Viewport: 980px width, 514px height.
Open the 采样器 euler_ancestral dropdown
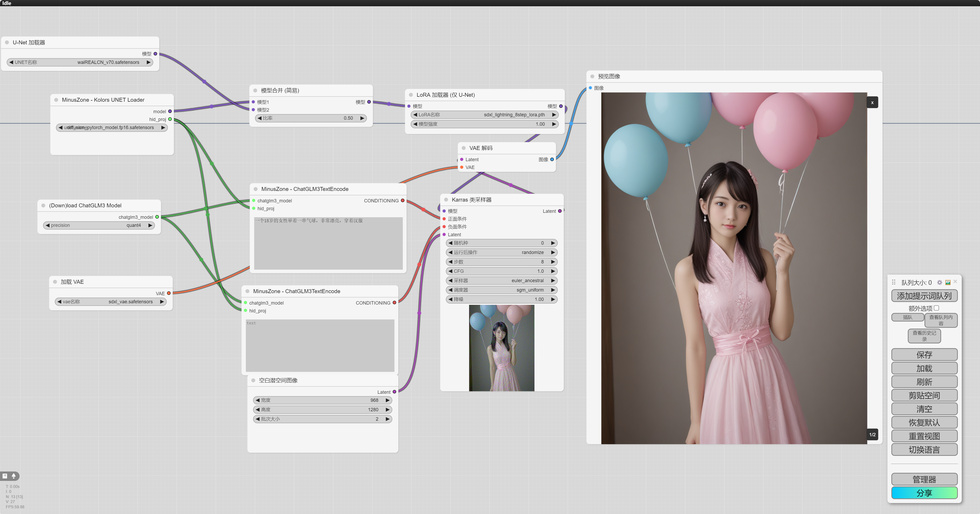click(501, 281)
